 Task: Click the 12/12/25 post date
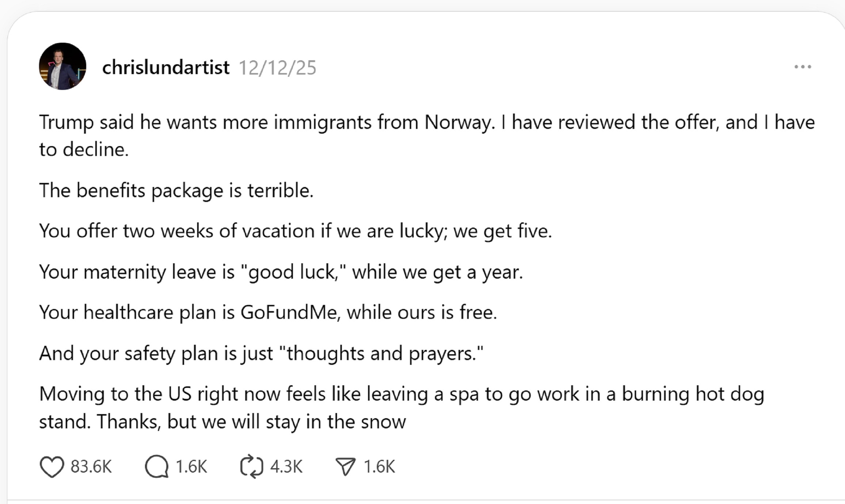click(277, 68)
